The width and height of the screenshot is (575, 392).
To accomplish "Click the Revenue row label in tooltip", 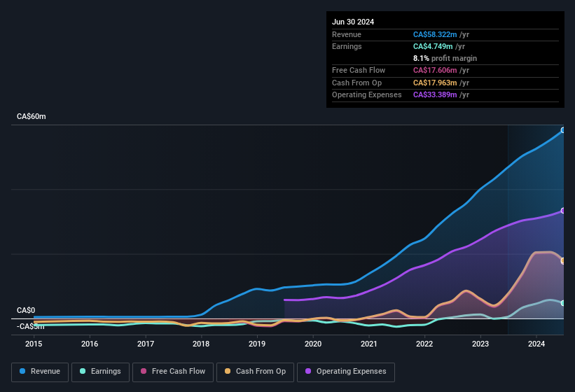I will coord(347,34).
